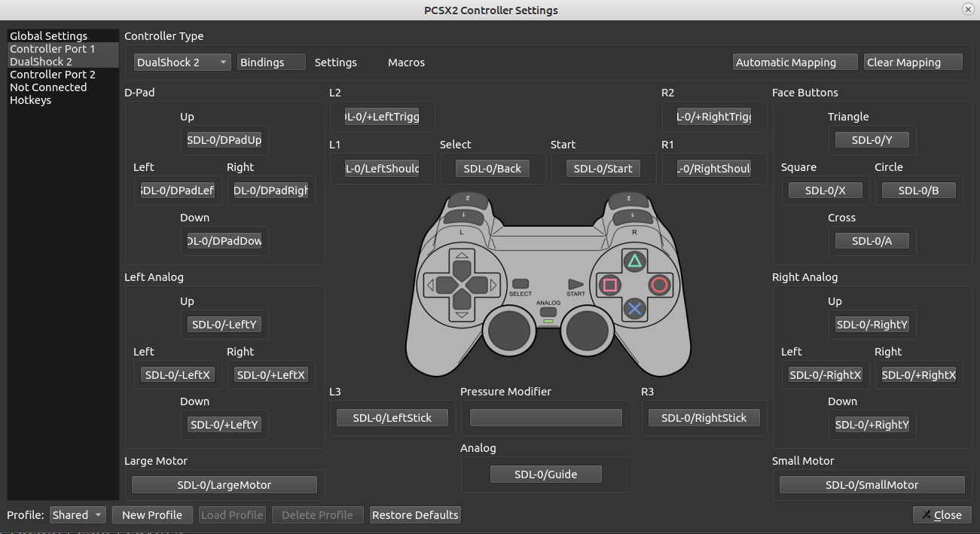Click the left analog stick on controller image

click(x=509, y=330)
